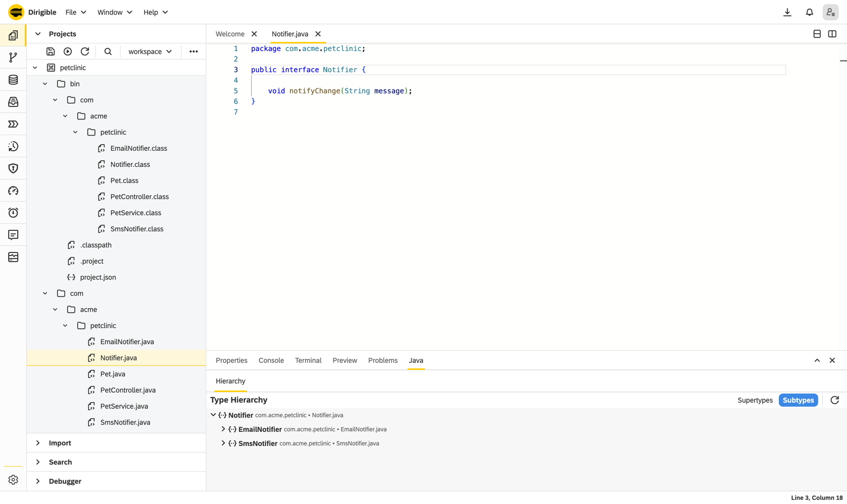Expand the Search section

point(38,462)
